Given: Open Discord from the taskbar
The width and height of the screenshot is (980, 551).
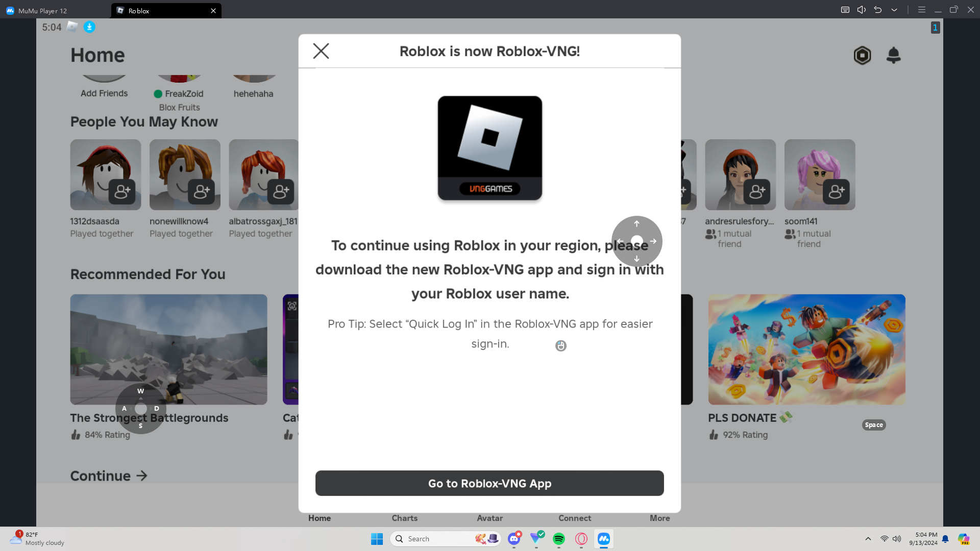Looking at the screenshot, I should click(x=514, y=539).
